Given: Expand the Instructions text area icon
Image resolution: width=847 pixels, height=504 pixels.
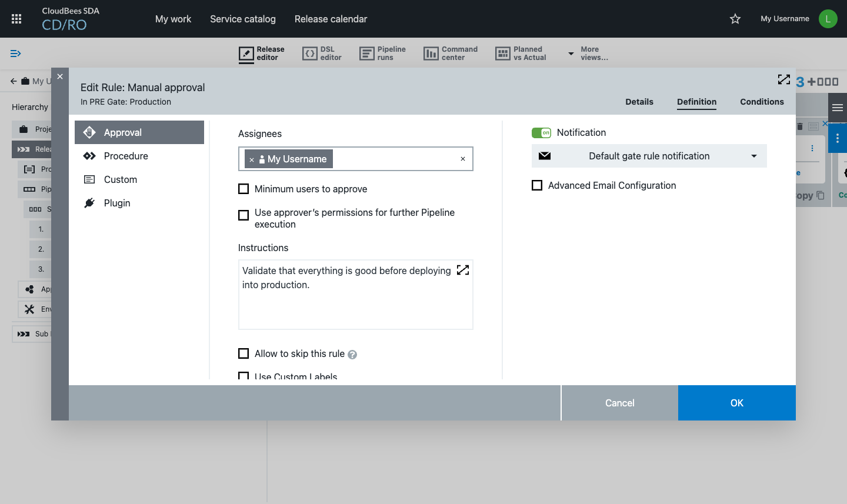Looking at the screenshot, I should tap(463, 270).
